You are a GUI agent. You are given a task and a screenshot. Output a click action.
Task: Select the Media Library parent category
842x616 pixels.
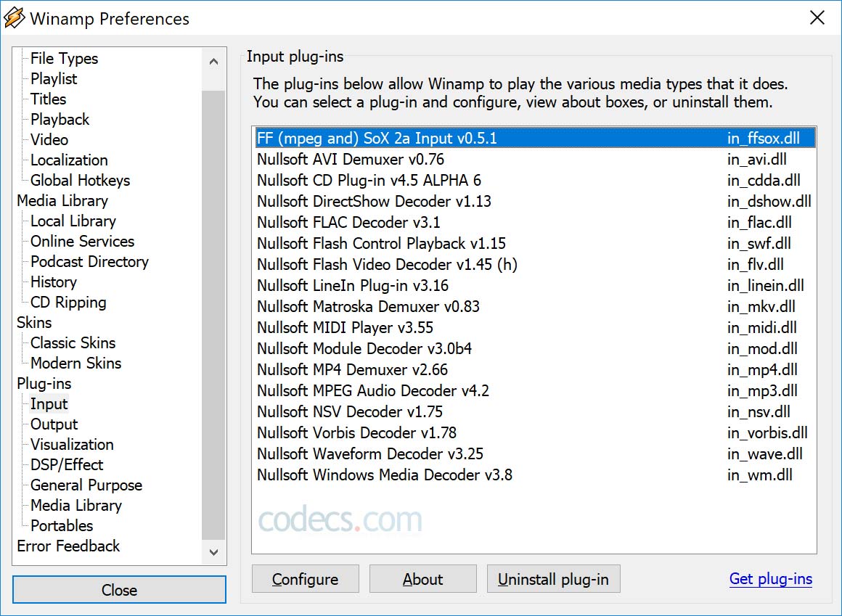pos(62,201)
